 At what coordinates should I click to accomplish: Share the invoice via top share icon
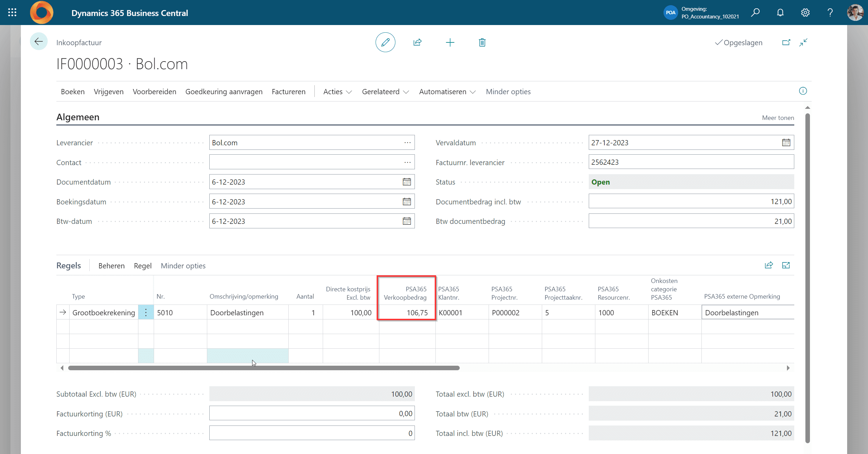pyautogui.click(x=417, y=42)
